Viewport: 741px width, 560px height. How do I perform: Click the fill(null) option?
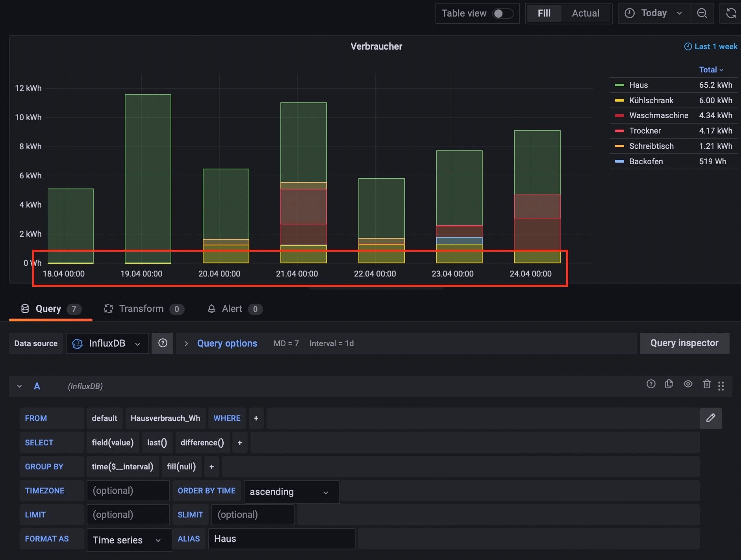181,467
